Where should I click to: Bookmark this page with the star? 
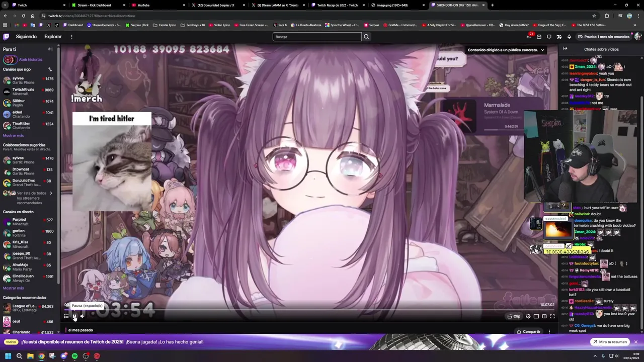pyautogui.click(x=594, y=16)
